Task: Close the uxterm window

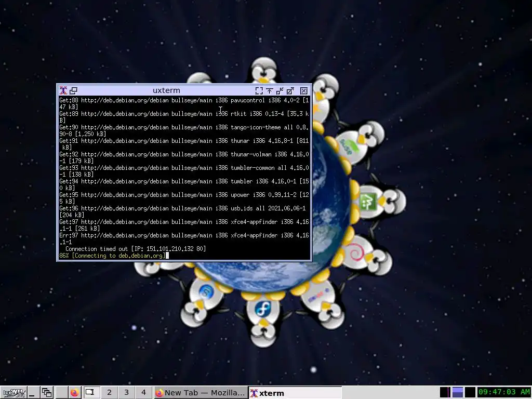Action: [x=303, y=90]
